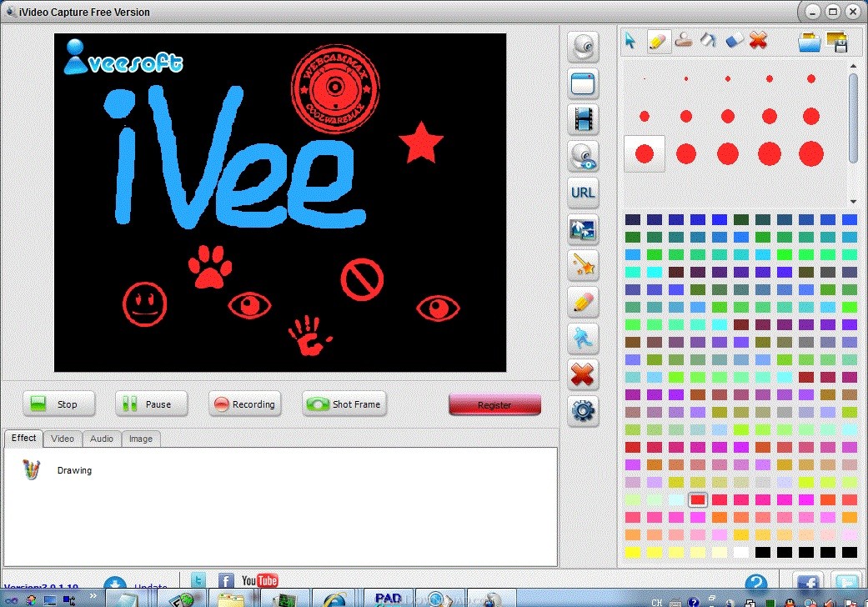Click the red X remove icon in sidebar
Image resolution: width=868 pixels, height=607 pixels.
click(583, 374)
